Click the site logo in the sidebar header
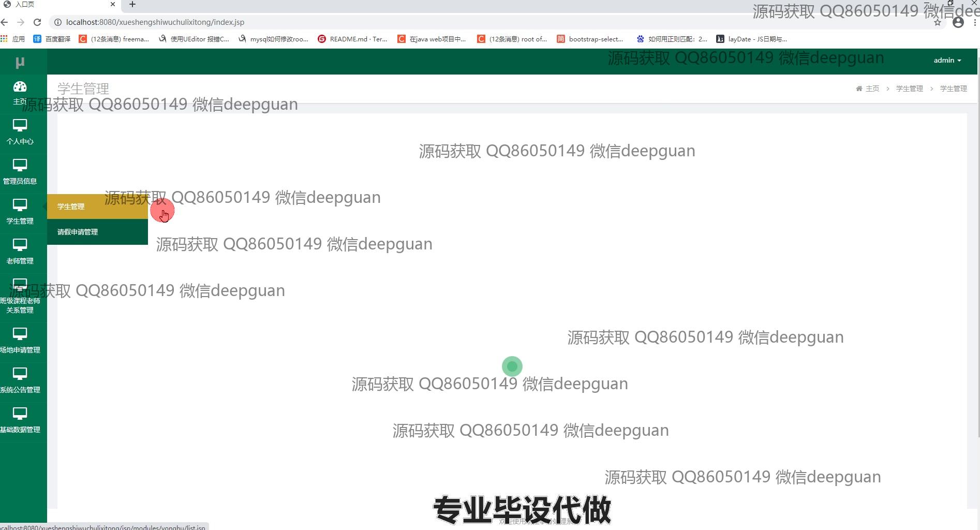980x530 pixels. (20, 63)
